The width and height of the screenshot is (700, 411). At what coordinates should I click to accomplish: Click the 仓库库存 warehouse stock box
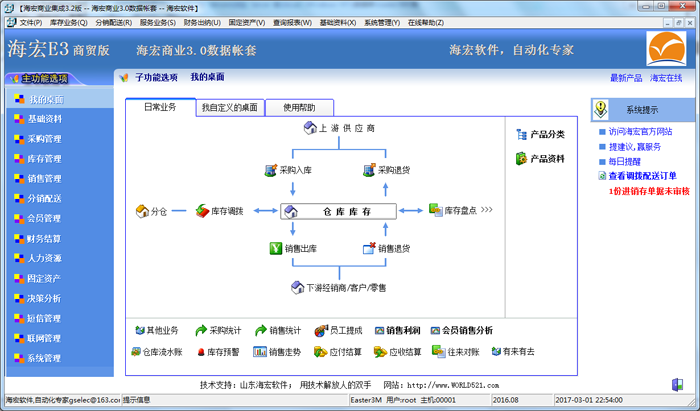tap(338, 211)
